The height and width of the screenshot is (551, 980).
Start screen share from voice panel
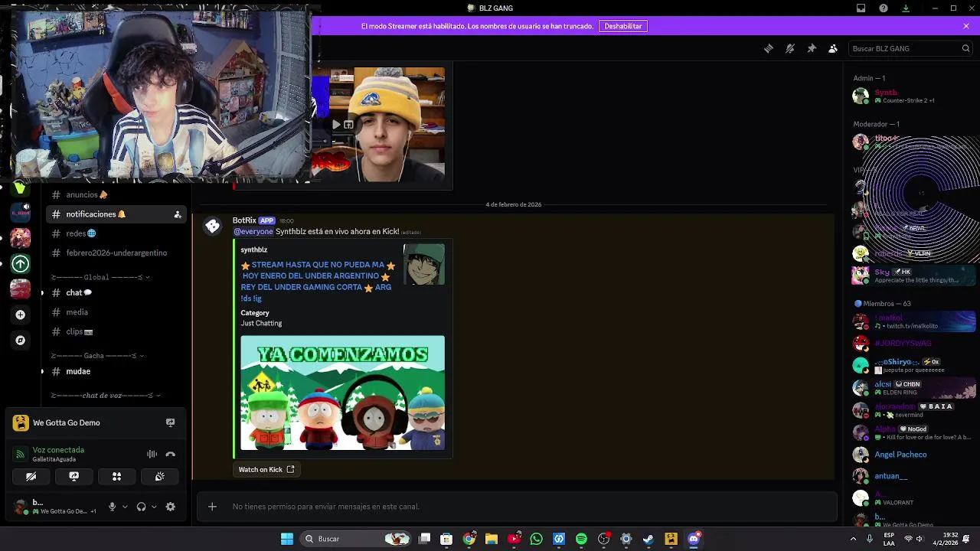[73, 476]
